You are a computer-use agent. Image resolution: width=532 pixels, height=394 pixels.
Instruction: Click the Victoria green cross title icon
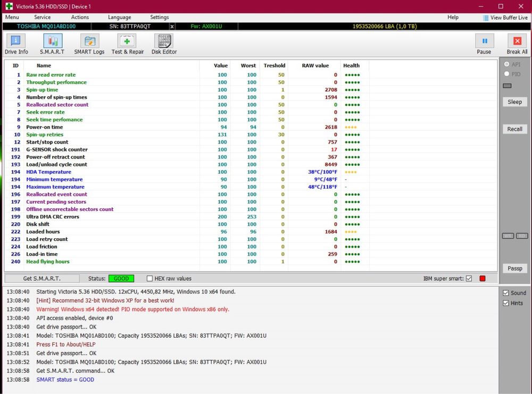pyautogui.click(x=9, y=6)
